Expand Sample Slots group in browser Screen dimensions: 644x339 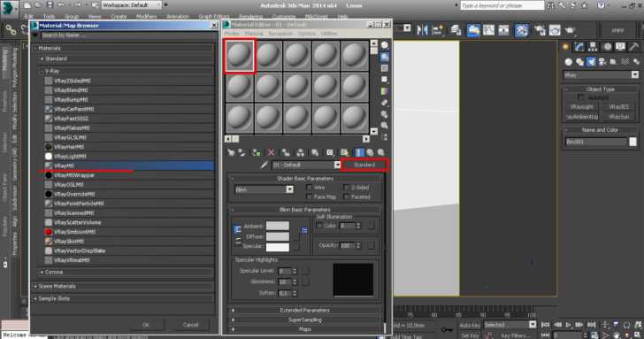123,299
